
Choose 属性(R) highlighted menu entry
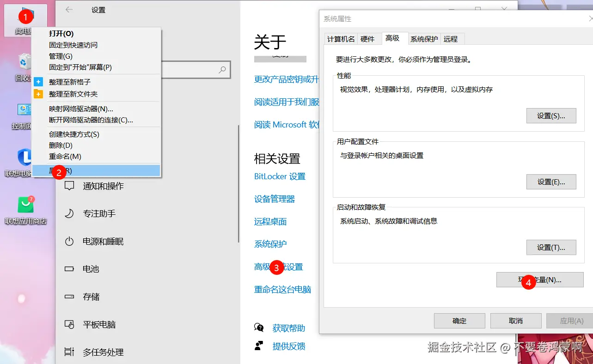96,170
